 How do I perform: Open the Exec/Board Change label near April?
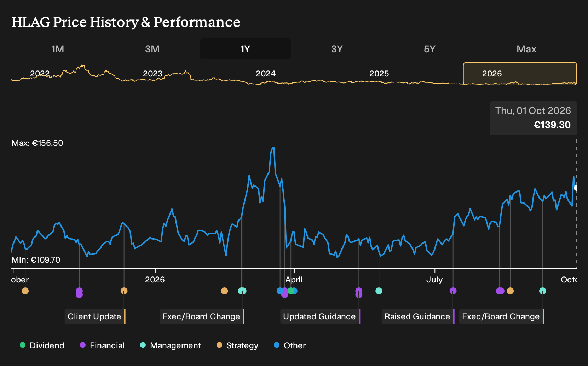(x=202, y=316)
